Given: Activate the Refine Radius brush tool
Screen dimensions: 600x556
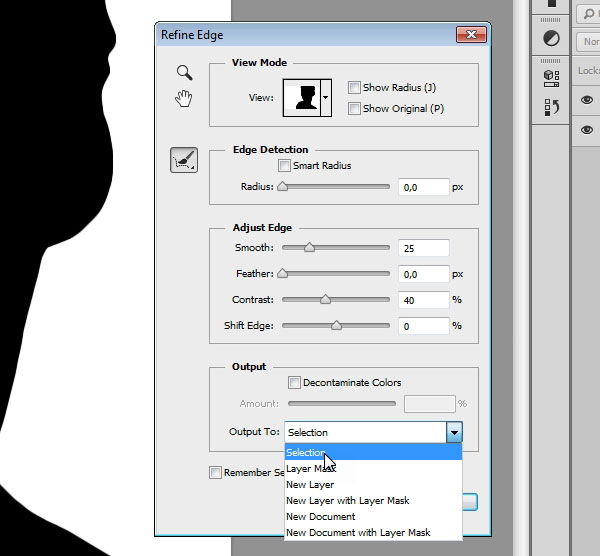Looking at the screenshot, I should (184, 160).
